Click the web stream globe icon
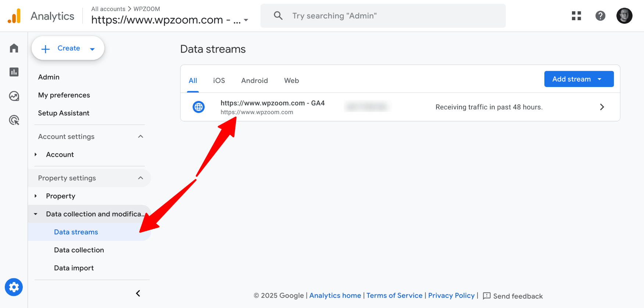This screenshot has width=644, height=308. [x=199, y=107]
